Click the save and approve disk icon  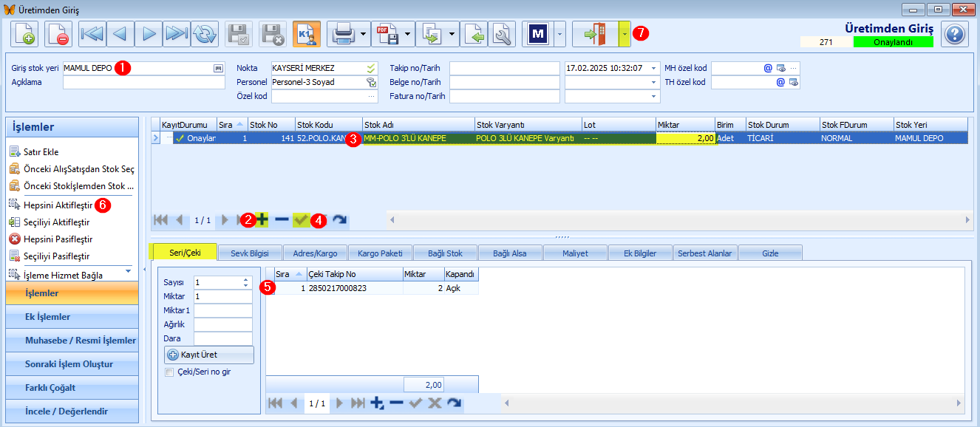click(x=239, y=34)
